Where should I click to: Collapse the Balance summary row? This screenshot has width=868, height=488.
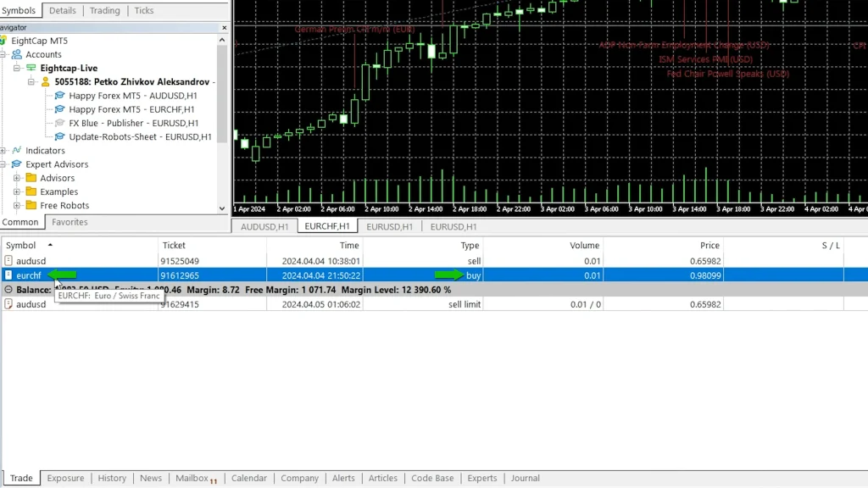(x=8, y=290)
